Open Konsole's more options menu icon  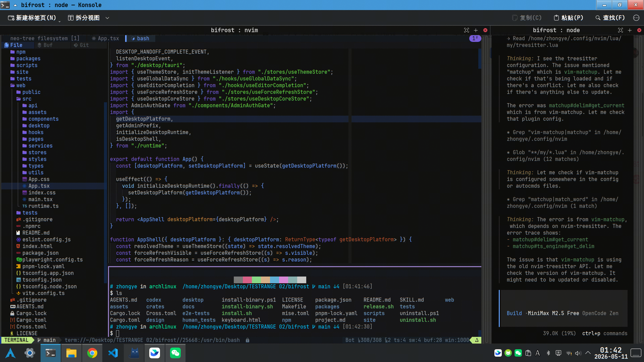636,18
